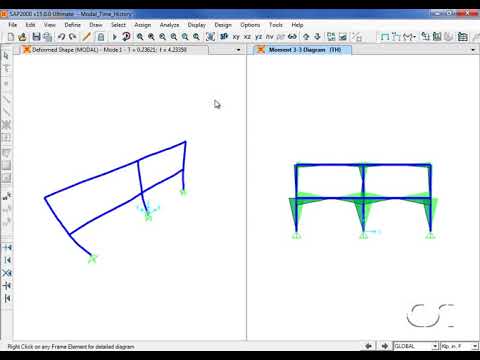Click the Select All icon in left toolbar
The height and width of the screenshot is (360, 480).
click(7, 197)
